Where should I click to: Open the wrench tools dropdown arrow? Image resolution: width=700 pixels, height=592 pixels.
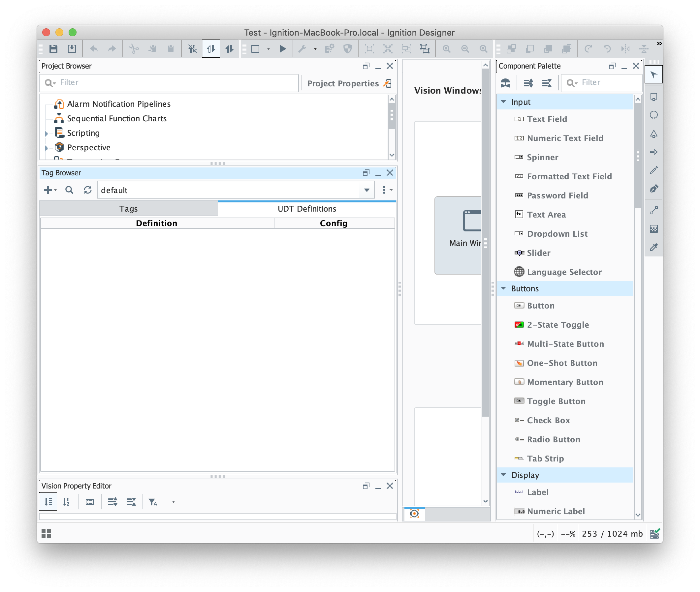point(315,49)
